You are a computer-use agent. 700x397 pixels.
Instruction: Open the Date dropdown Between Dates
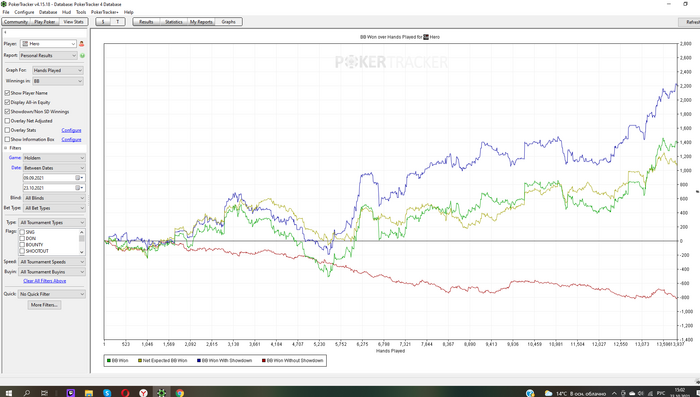pos(54,168)
